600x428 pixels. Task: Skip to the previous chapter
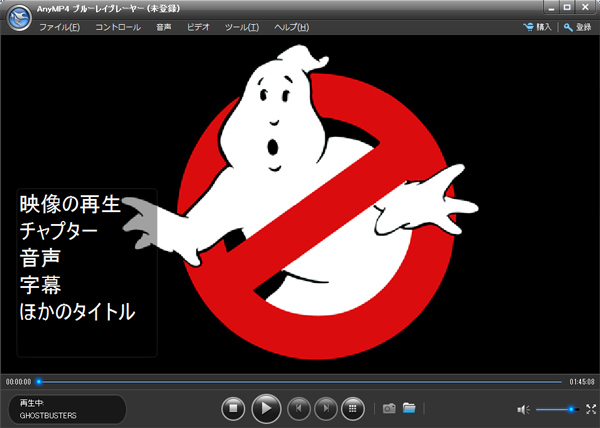(x=298, y=408)
